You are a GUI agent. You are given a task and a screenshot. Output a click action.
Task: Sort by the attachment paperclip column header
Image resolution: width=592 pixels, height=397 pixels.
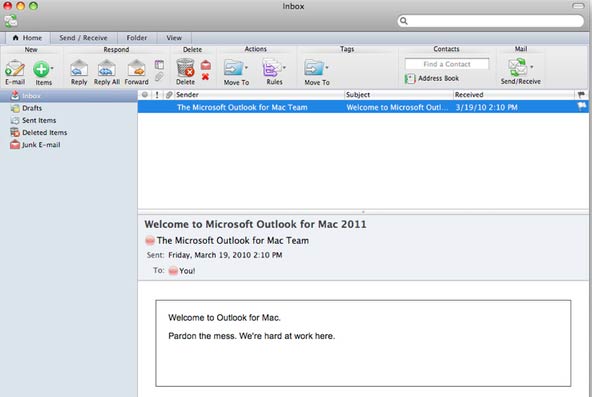pos(169,95)
